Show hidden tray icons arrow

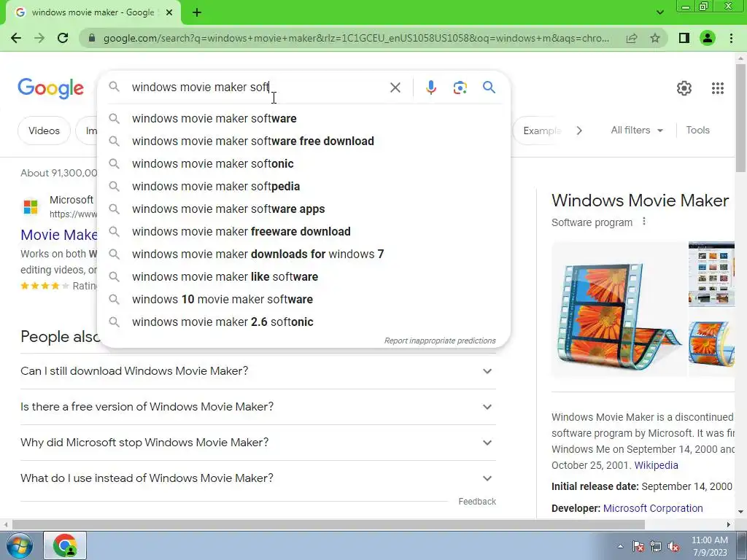[620, 546]
